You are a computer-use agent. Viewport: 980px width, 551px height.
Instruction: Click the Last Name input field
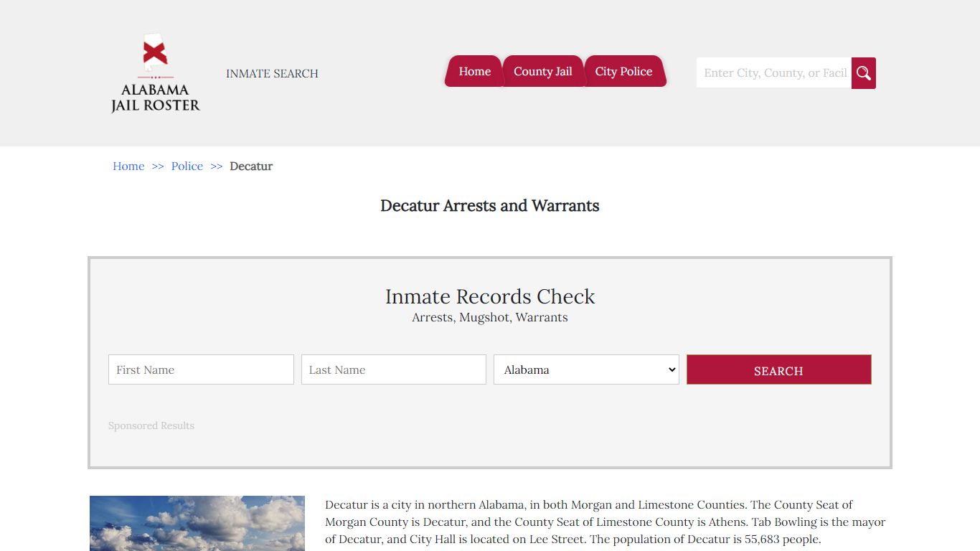pyautogui.click(x=394, y=369)
